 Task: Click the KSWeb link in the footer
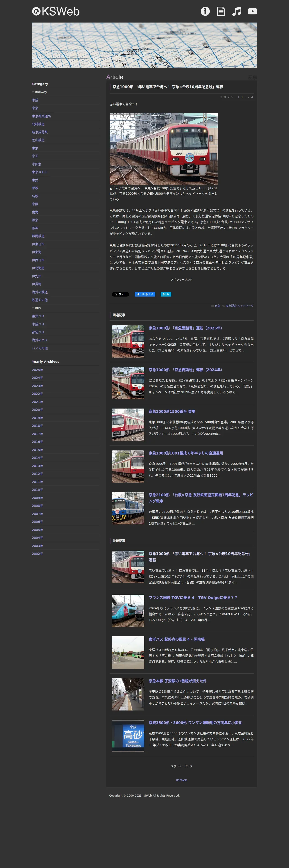coord(182,780)
